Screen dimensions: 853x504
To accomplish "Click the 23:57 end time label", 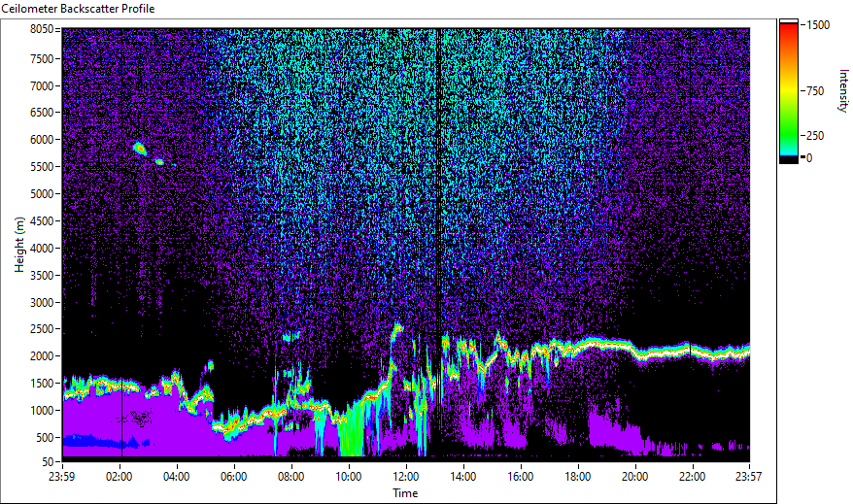I will (x=748, y=477).
